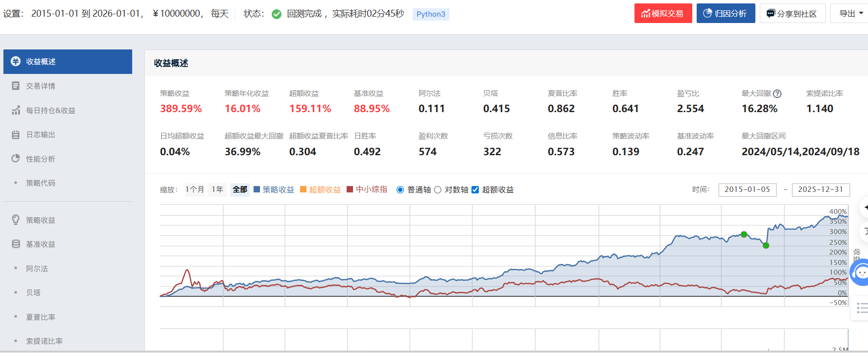
Task: Switch chart to 对数轴 scale
Action: [438, 190]
